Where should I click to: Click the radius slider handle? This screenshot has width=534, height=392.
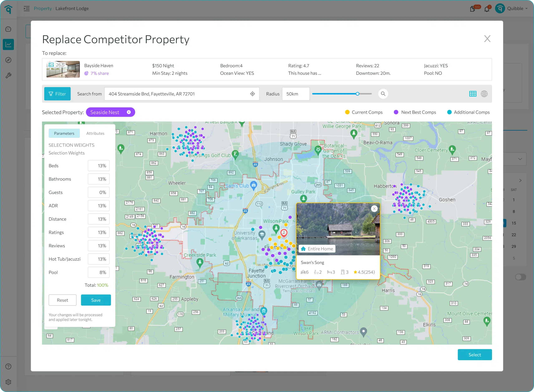click(357, 94)
